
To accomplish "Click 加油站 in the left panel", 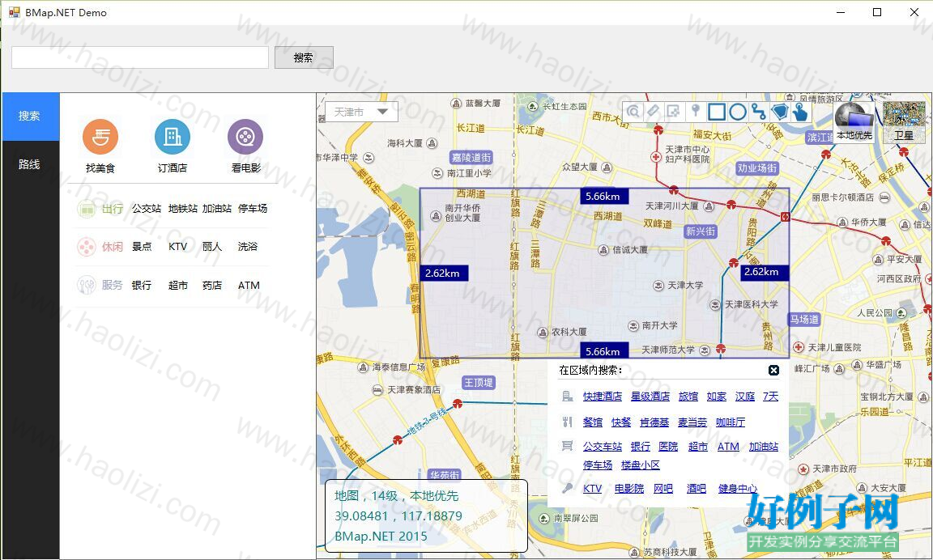I will click(216, 209).
